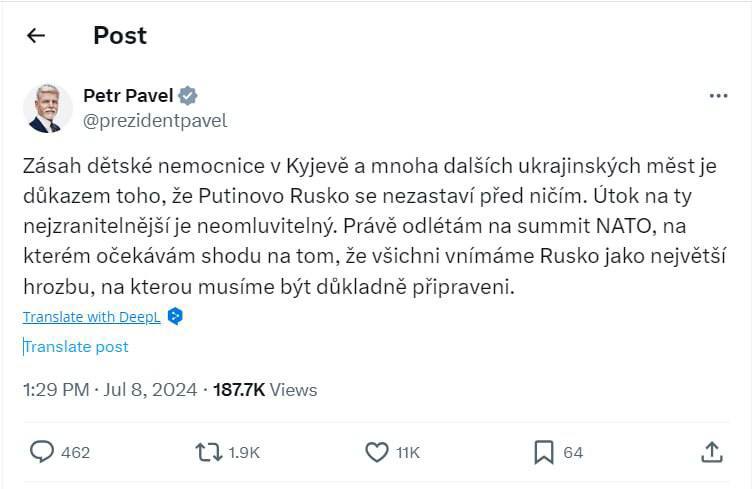Viewport: 752px width, 489px height.
Task: Click the 1.9K reposts count
Action: [x=244, y=453]
